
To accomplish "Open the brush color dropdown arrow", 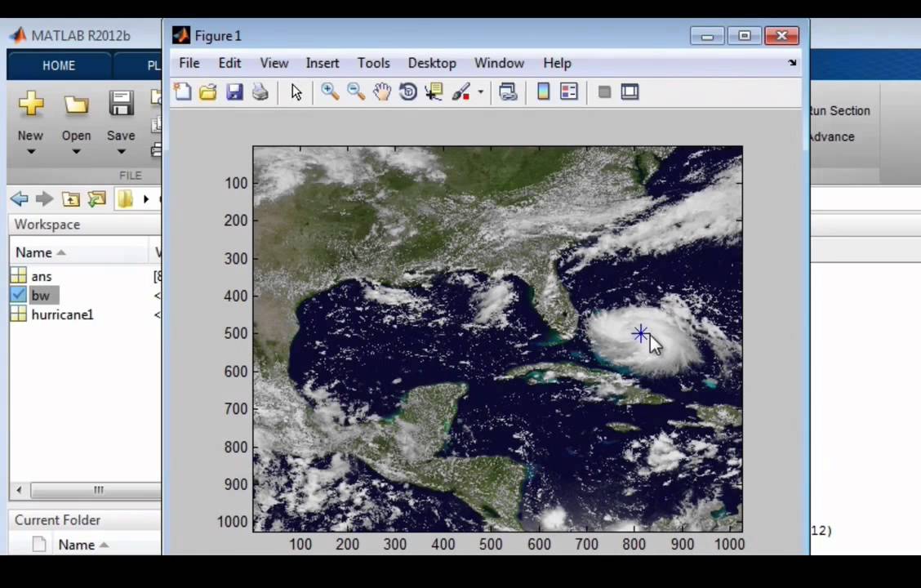I will coord(480,92).
